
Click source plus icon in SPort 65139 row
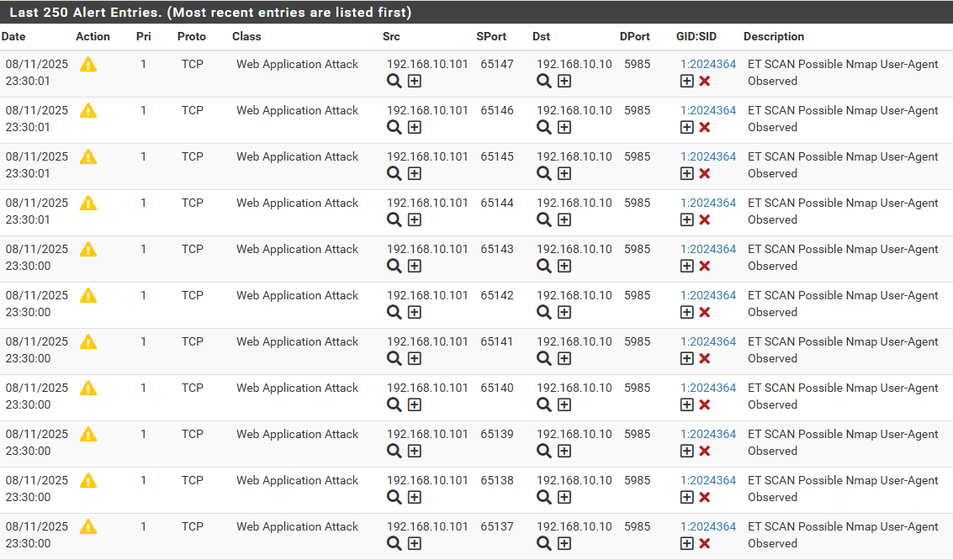[415, 451]
